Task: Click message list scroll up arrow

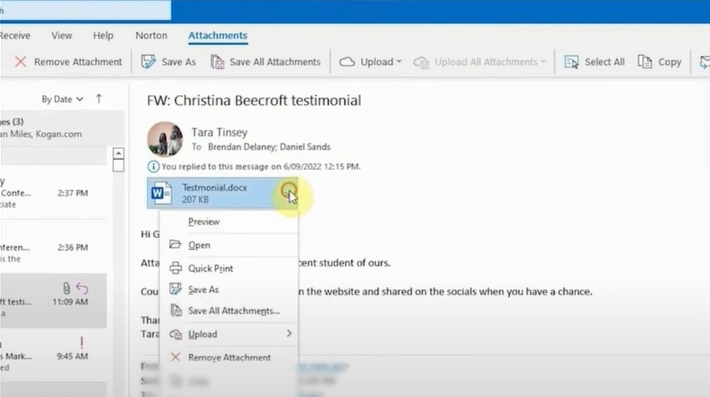Action: click(x=118, y=153)
